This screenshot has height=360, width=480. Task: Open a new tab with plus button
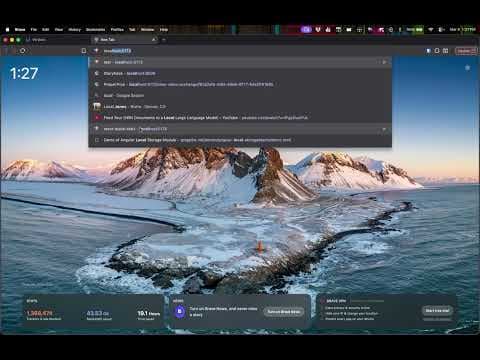tap(164, 40)
